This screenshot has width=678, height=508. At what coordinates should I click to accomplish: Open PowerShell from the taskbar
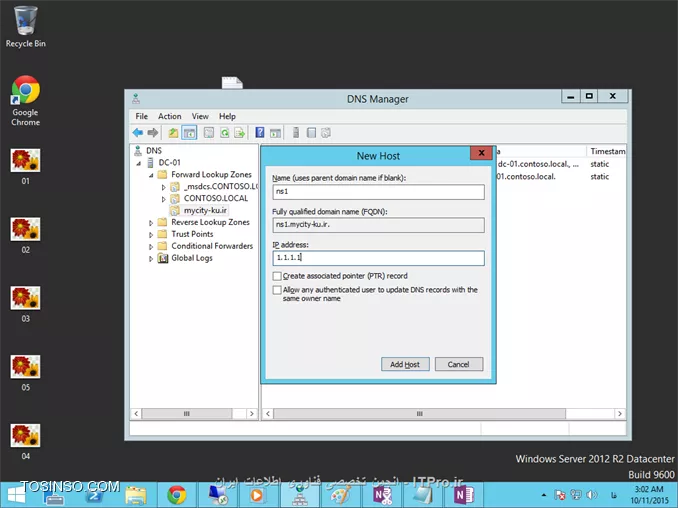click(94, 495)
